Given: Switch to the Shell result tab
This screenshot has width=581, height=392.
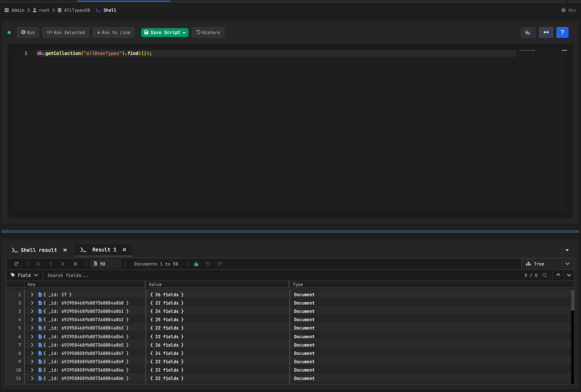Looking at the screenshot, I should click(x=39, y=250).
